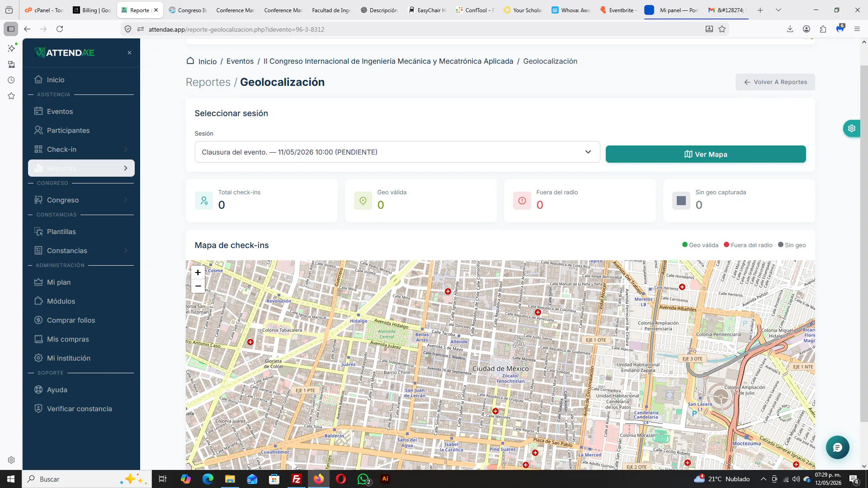Go back to previous page
The height and width of the screenshot is (488, 868).
coord(27,29)
